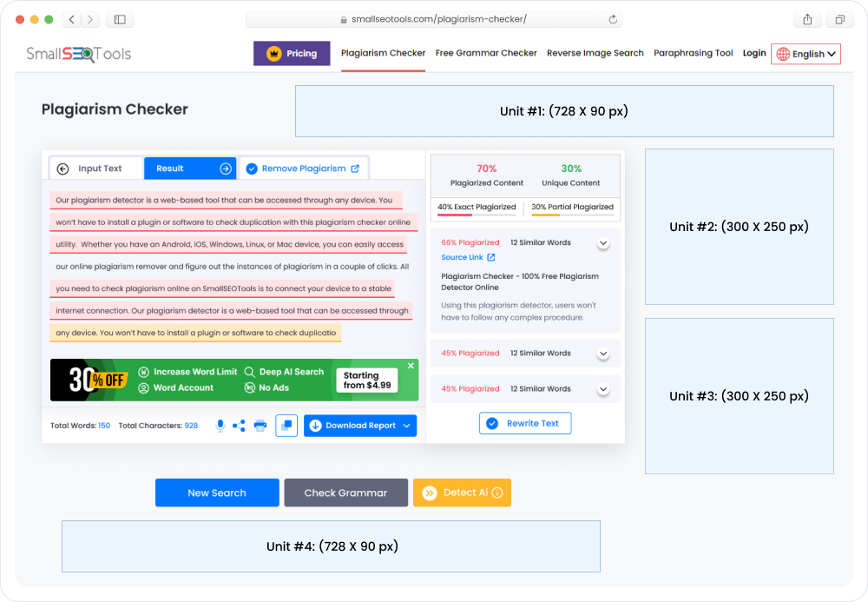Expand the 66% Plagiarized result

[603, 242]
